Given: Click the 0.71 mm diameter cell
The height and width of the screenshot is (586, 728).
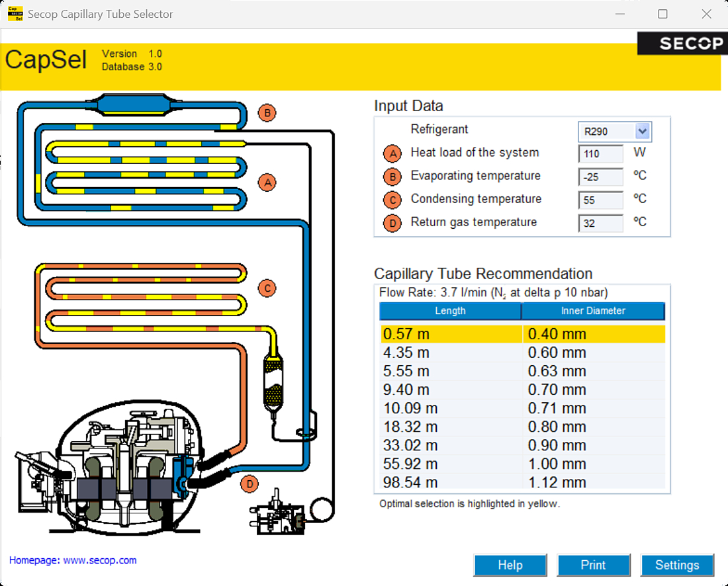Looking at the screenshot, I should [594, 408].
